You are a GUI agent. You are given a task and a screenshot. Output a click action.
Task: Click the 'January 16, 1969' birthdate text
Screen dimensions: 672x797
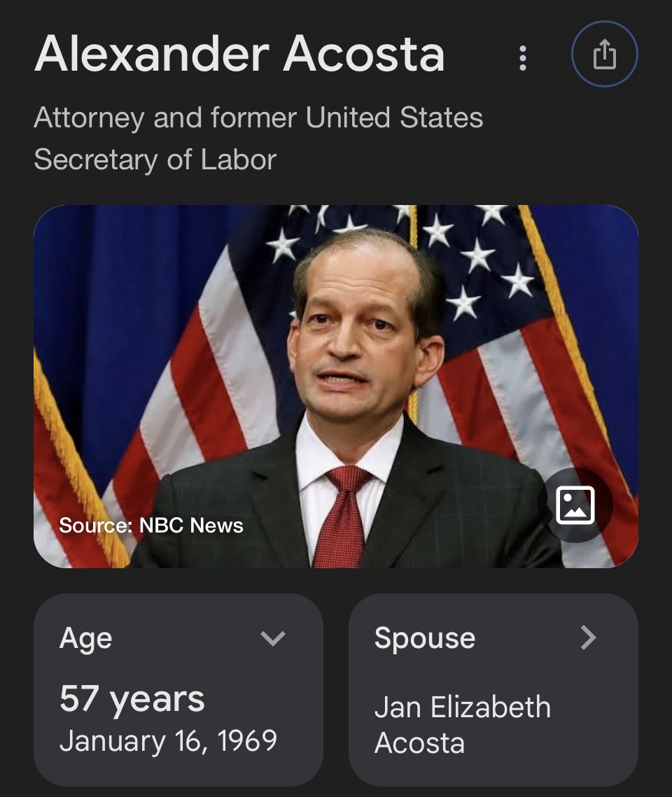(x=168, y=741)
